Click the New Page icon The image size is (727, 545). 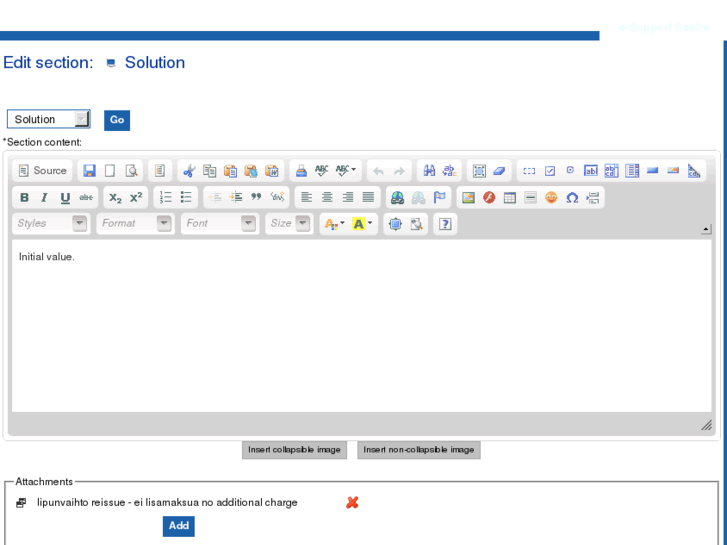point(110,171)
